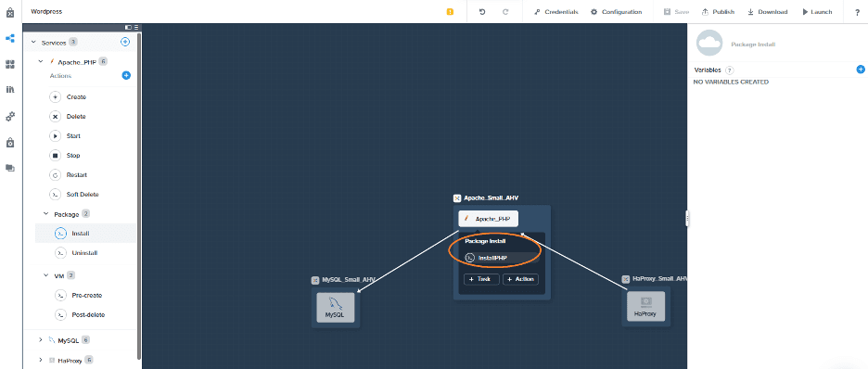Open the Variables help tooltip icon
The image size is (868, 369).
click(730, 70)
